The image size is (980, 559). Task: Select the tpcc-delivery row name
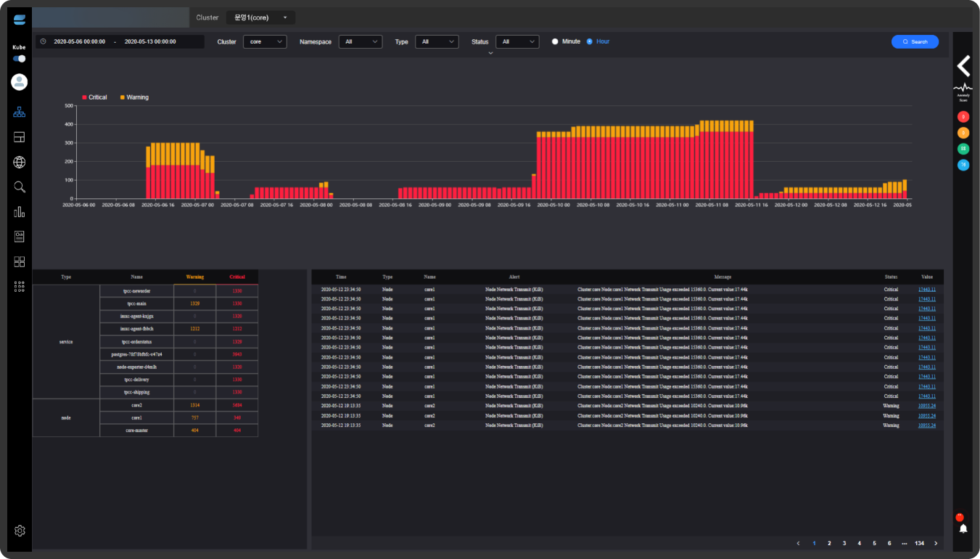136,379
